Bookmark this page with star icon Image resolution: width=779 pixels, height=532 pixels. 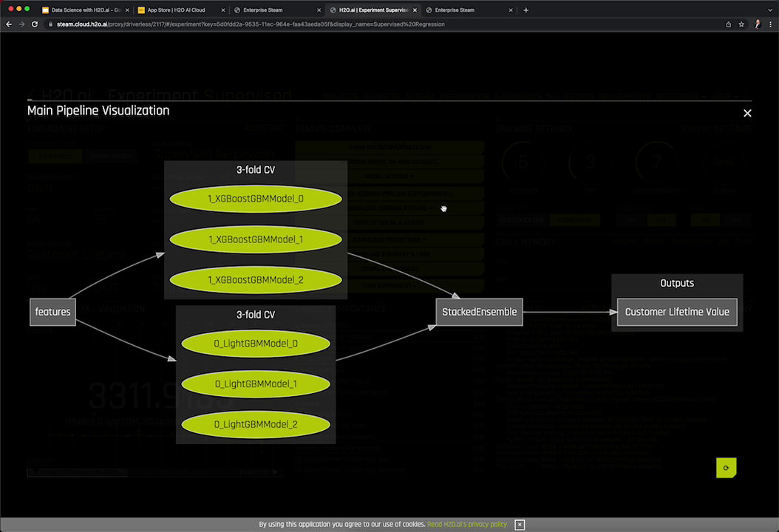pyautogui.click(x=741, y=24)
